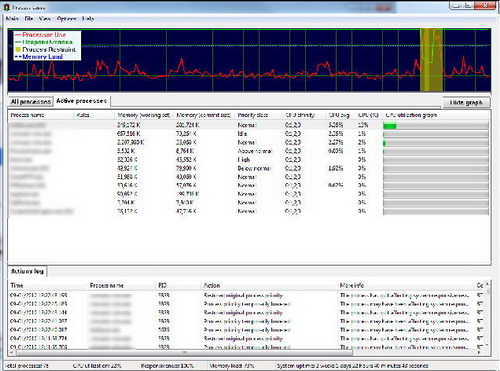Click the yellow Process Restraint legend swatch
This screenshot has height=371, width=500.
click(18, 49)
